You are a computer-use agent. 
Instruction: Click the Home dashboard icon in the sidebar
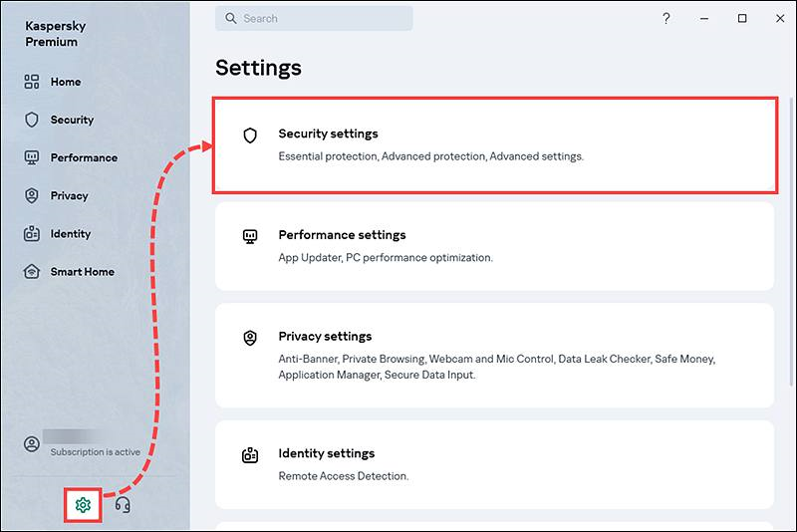(32, 82)
